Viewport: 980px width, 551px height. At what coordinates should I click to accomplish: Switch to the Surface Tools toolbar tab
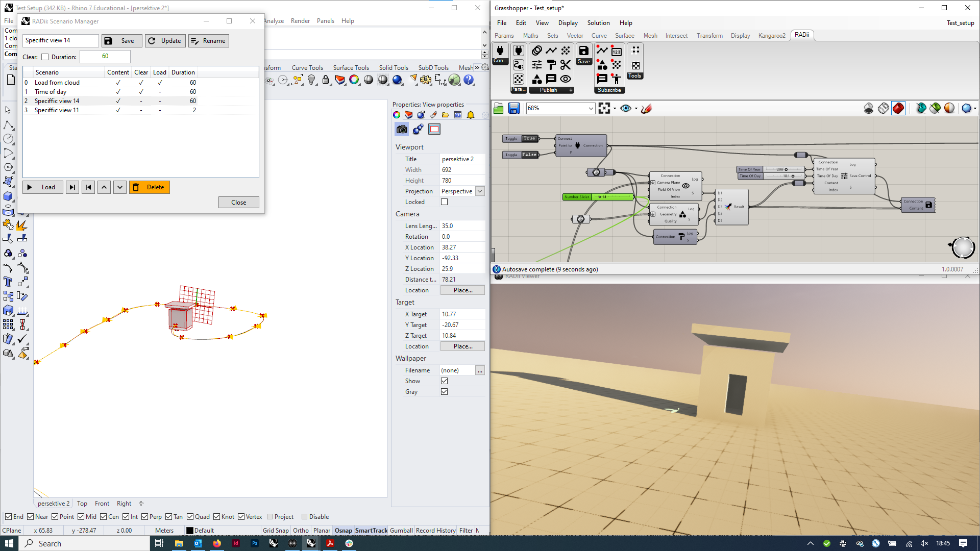351,68
